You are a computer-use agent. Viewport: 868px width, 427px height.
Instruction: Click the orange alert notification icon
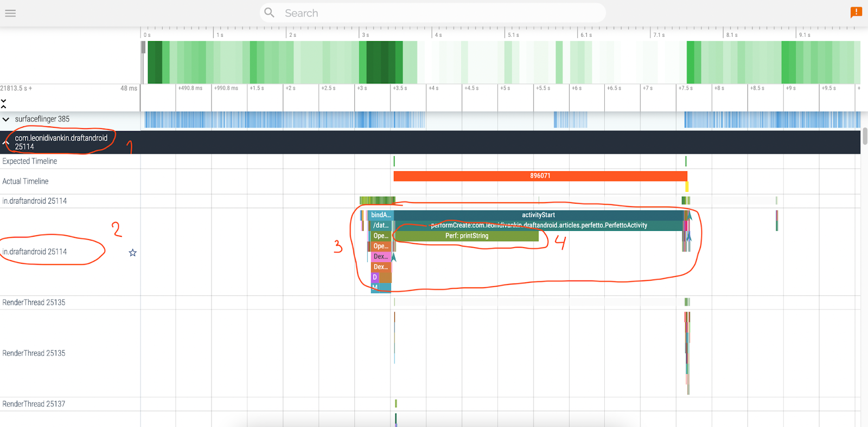pos(856,12)
